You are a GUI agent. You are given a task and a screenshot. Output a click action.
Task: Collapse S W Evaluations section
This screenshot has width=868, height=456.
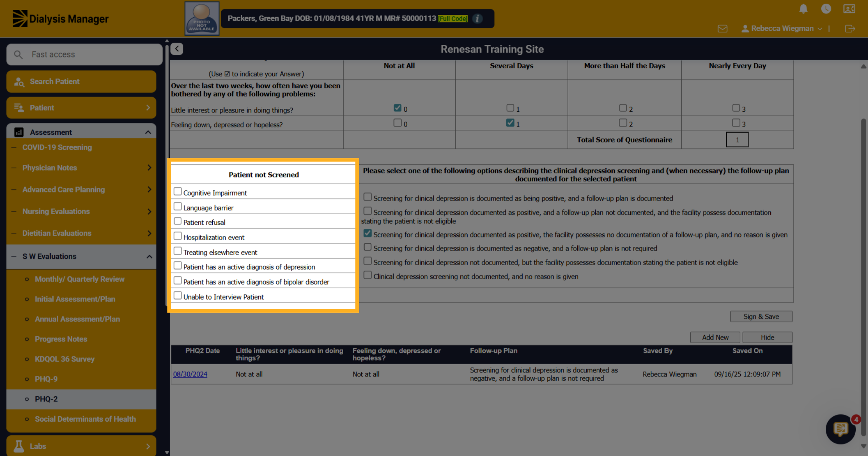(149, 257)
